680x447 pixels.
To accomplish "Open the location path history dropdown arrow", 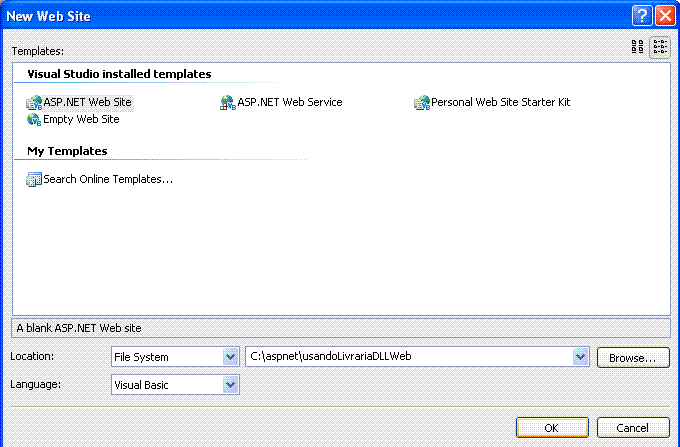I will tap(580, 357).
